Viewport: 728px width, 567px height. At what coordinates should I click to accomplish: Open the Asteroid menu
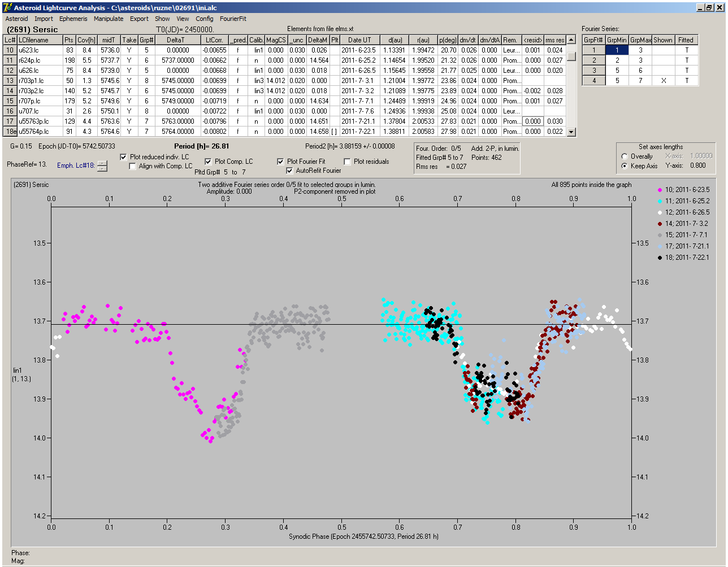click(x=16, y=19)
